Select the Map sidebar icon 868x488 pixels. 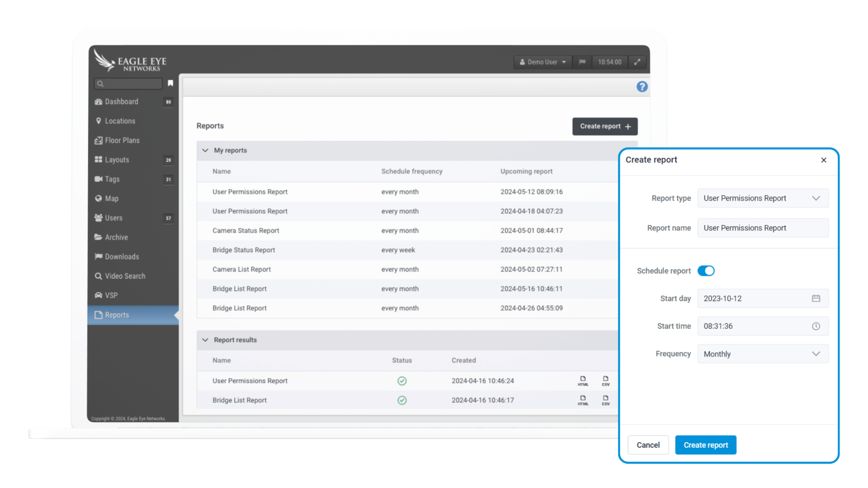(111, 198)
